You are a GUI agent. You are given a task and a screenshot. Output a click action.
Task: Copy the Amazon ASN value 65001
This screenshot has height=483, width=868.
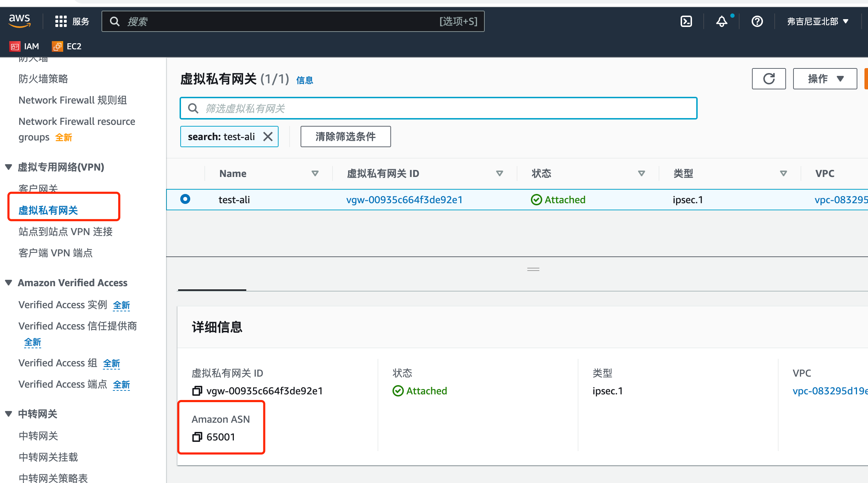[x=197, y=437]
